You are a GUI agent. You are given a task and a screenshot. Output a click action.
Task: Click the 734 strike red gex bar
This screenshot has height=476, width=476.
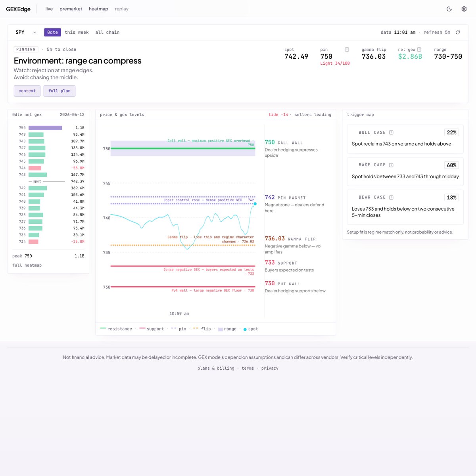click(33, 242)
